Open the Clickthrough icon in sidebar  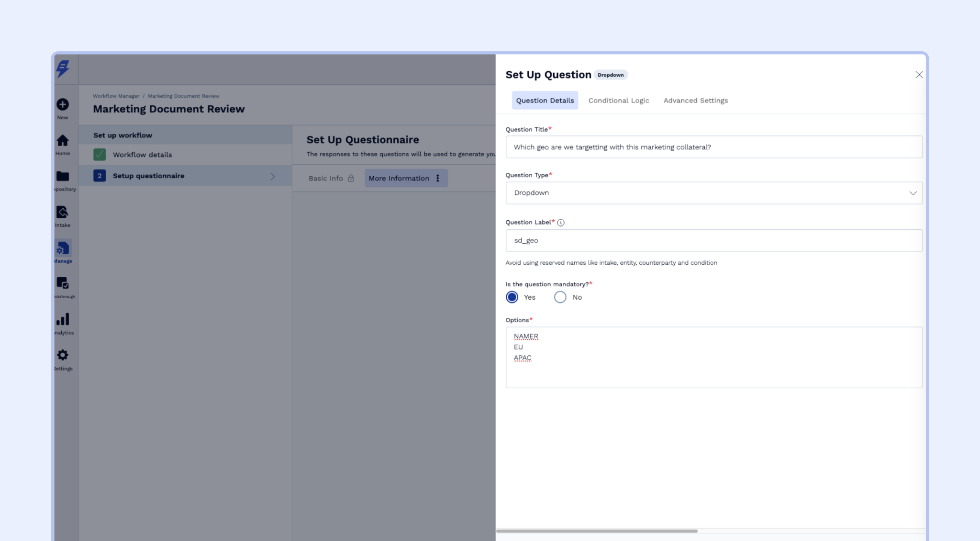pyautogui.click(x=63, y=283)
